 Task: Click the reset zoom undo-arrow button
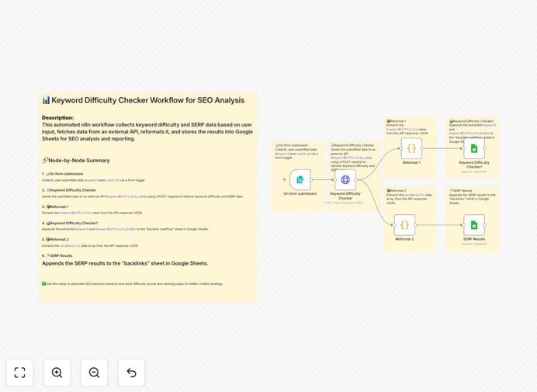pos(131,373)
